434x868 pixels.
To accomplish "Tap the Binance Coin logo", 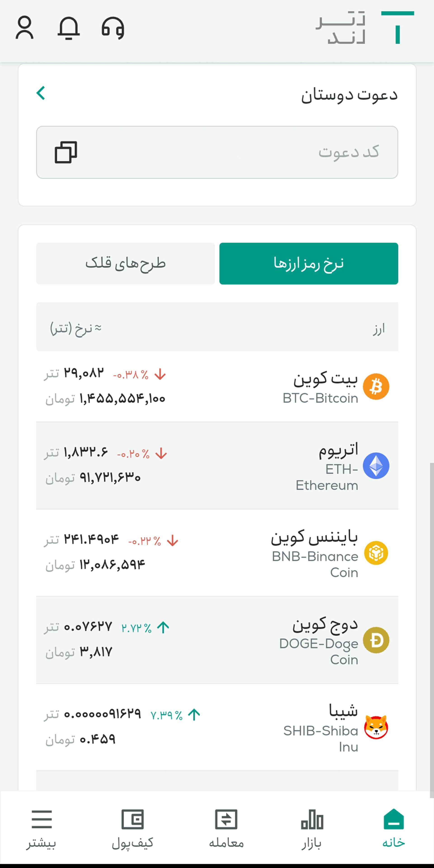I will (376, 553).
